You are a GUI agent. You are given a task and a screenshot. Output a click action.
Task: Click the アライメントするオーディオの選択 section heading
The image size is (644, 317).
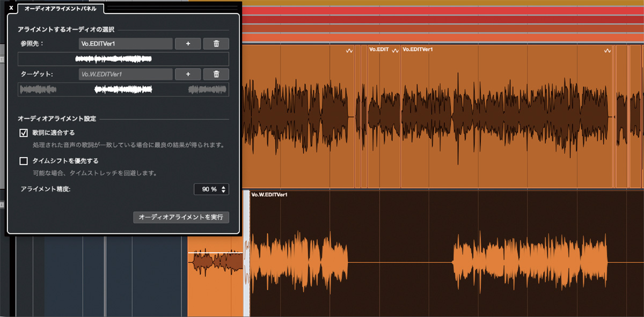click(66, 29)
